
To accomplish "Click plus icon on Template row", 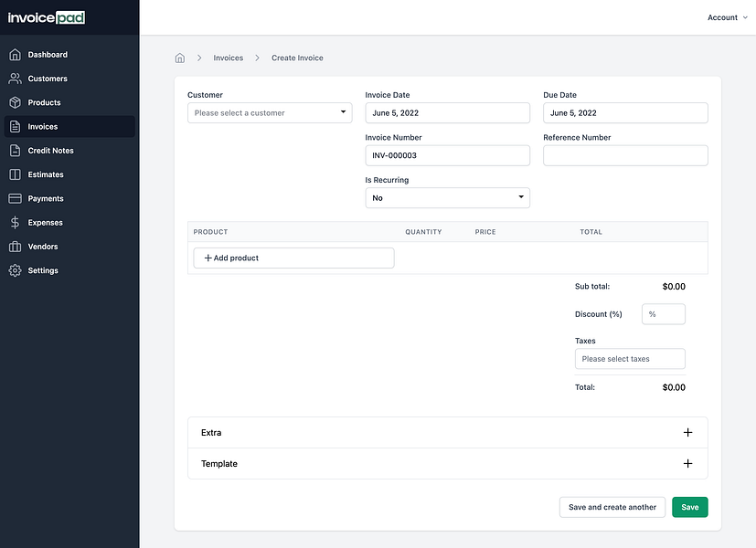I will coord(688,463).
